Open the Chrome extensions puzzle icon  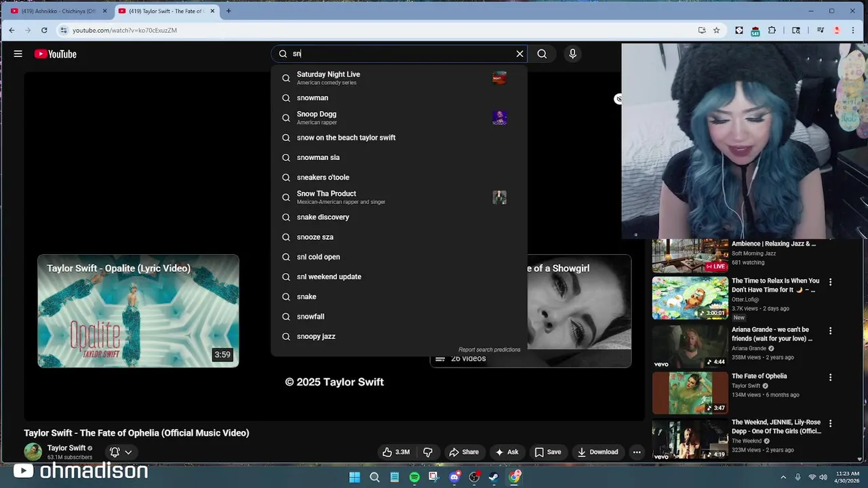coord(772,30)
